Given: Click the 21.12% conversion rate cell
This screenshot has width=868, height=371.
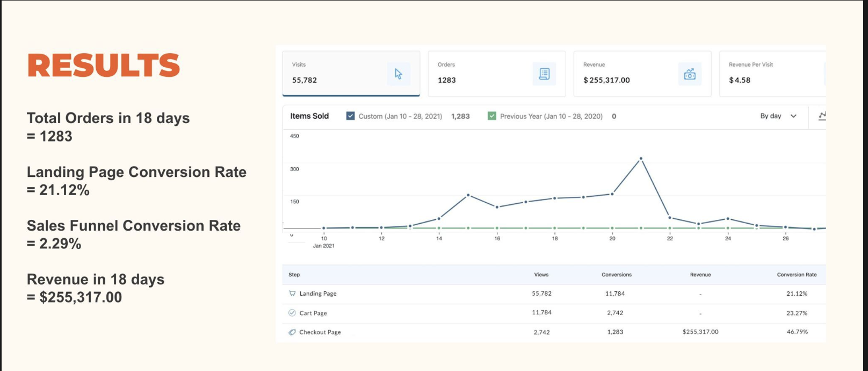Looking at the screenshot, I should [797, 294].
